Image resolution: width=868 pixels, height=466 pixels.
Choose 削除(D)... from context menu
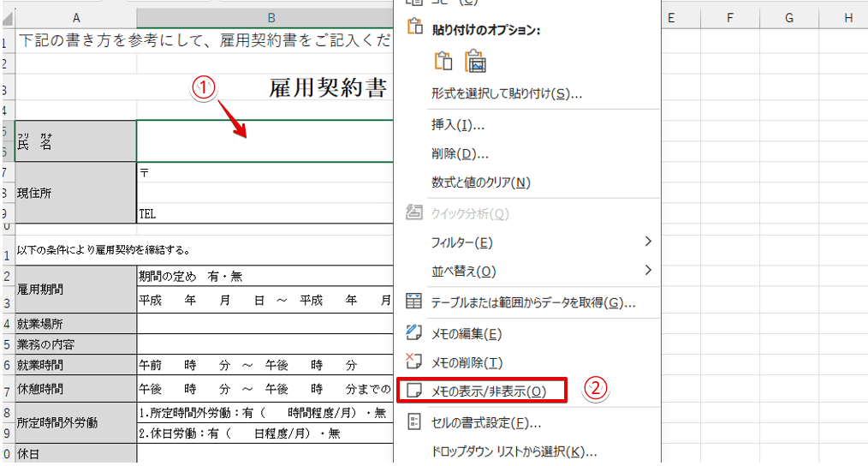460,154
